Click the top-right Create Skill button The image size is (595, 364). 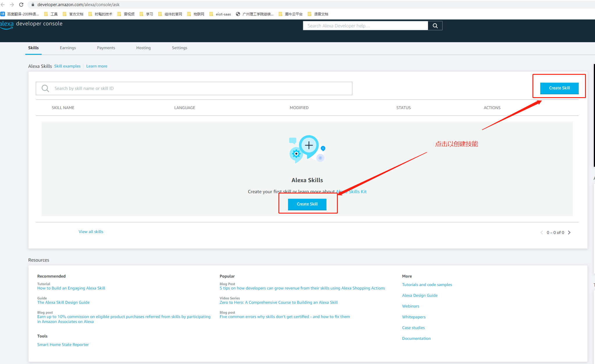(x=559, y=88)
